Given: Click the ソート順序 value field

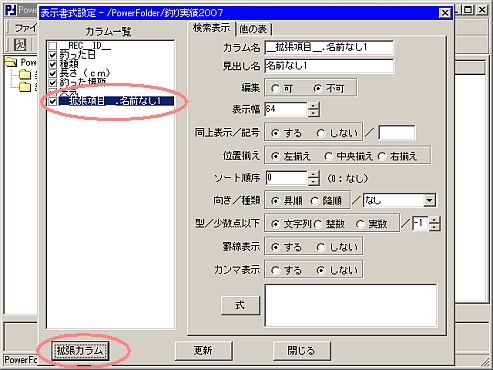Looking at the screenshot, I should 286,178.
